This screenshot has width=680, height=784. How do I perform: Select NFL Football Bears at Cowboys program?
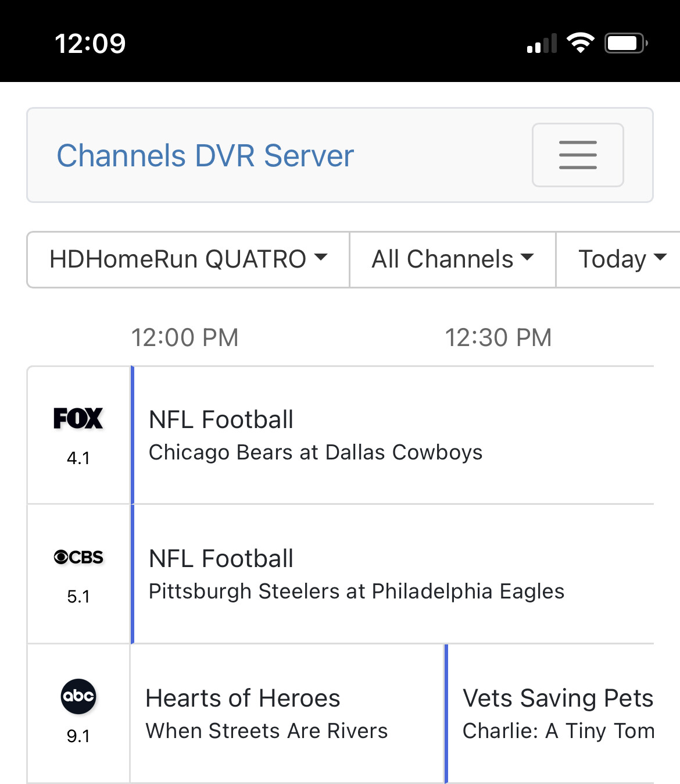click(315, 435)
